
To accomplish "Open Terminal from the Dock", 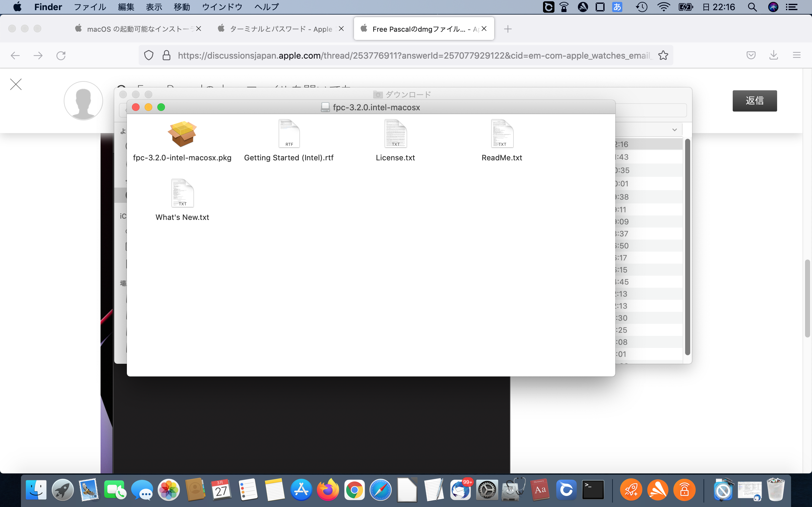I will (593, 490).
